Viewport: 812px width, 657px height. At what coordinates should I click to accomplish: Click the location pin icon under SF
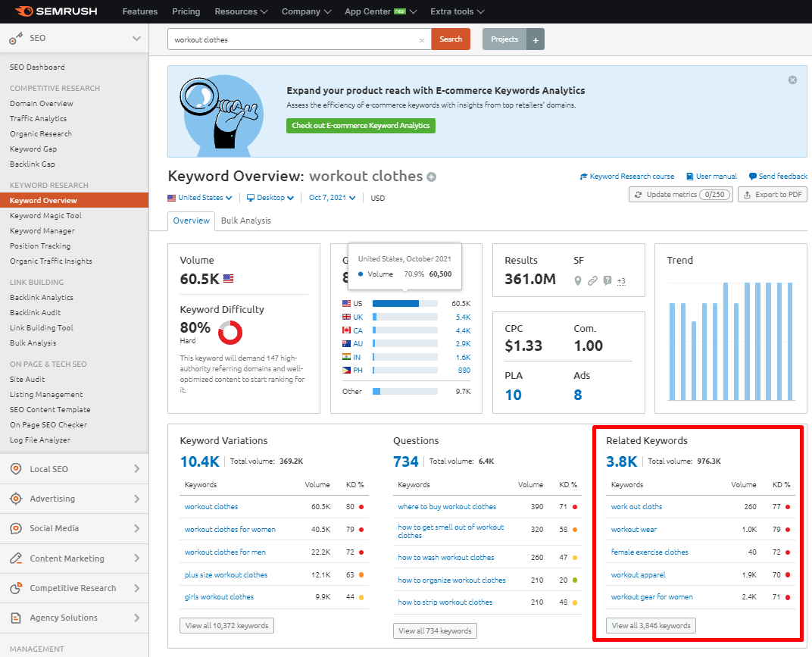[x=578, y=280]
